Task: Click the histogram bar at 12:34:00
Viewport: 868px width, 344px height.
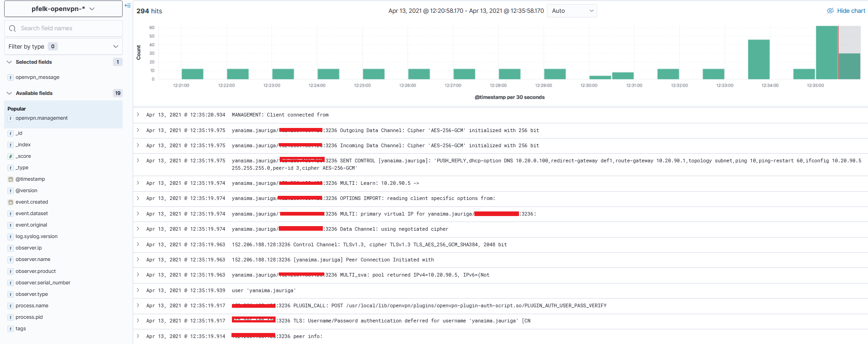Action: pyautogui.click(x=759, y=60)
